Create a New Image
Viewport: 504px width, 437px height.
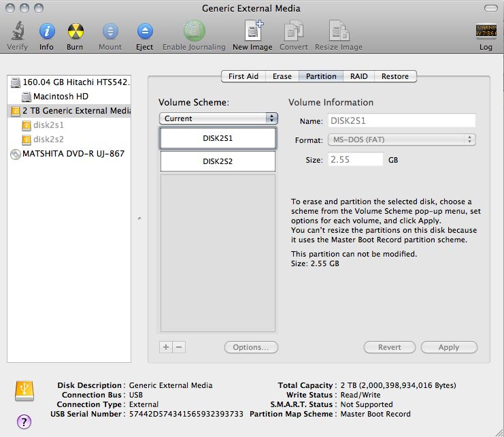click(x=254, y=31)
